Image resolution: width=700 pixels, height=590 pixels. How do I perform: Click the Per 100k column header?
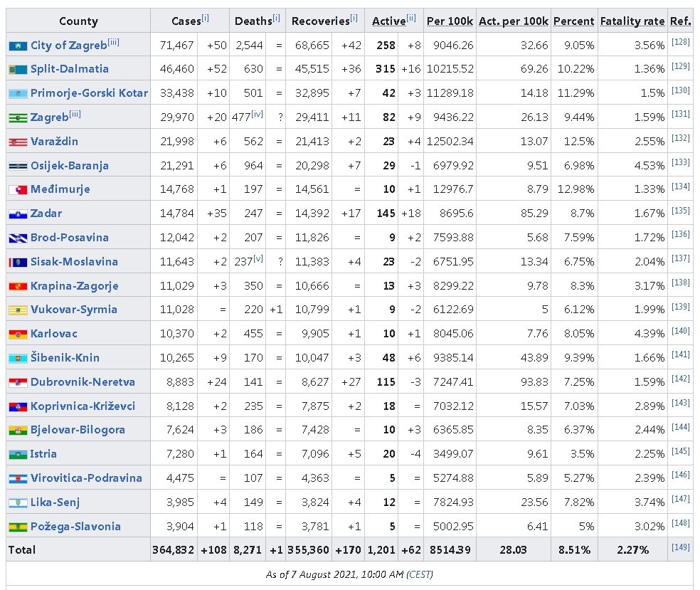pos(450,21)
